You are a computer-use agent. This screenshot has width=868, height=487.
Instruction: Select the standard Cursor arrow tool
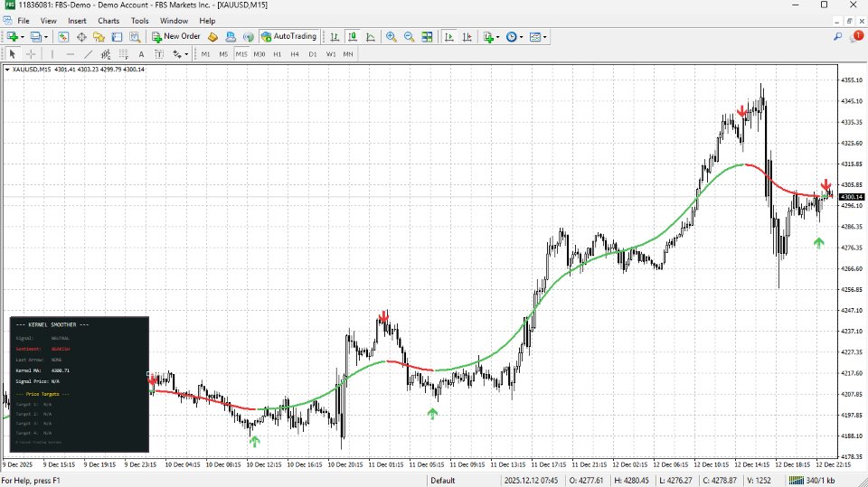pyautogui.click(x=13, y=54)
